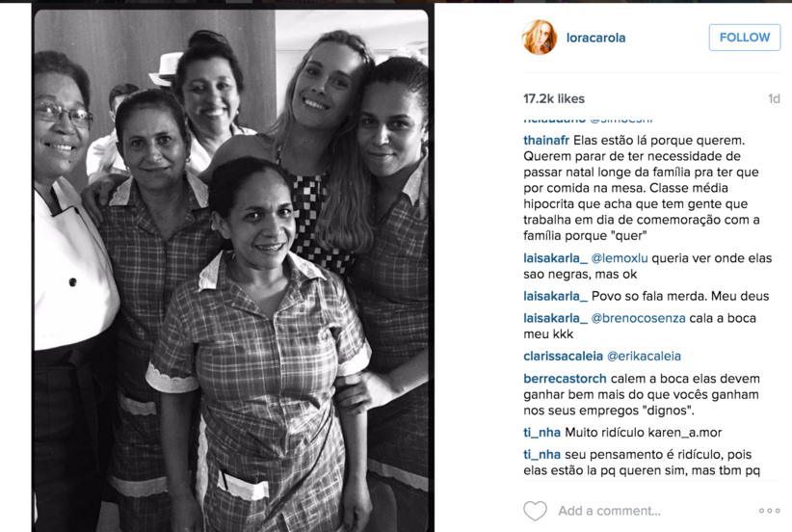The image size is (792, 532).
Task: Click the heart like icon
Action: click(535, 511)
